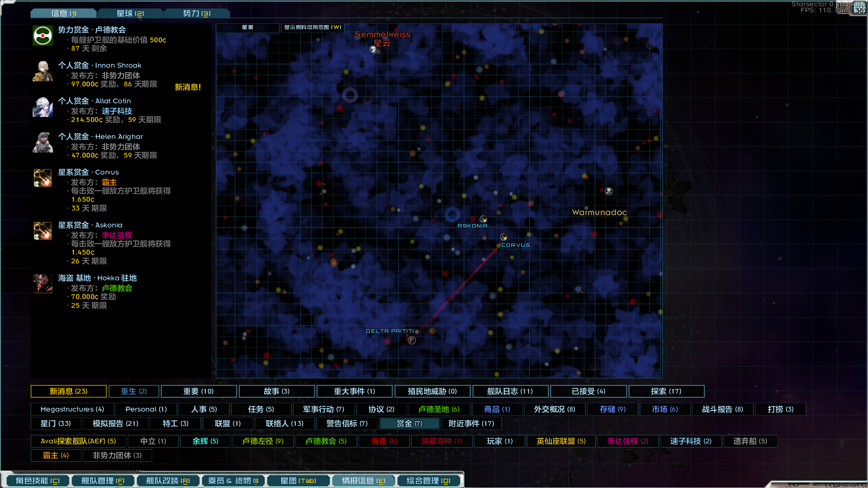Select the 星门 (33) category
The height and width of the screenshot is (488, 868).
pos(56,424)
